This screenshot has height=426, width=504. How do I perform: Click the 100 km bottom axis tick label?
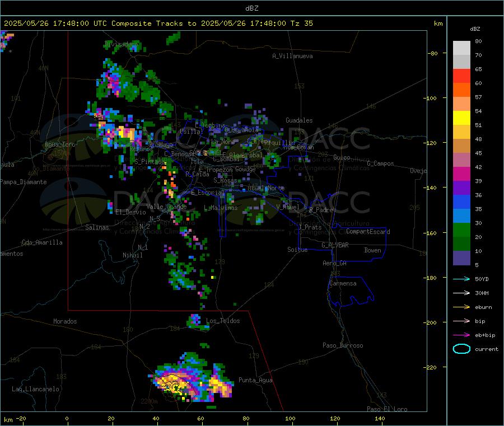point(290,418)
